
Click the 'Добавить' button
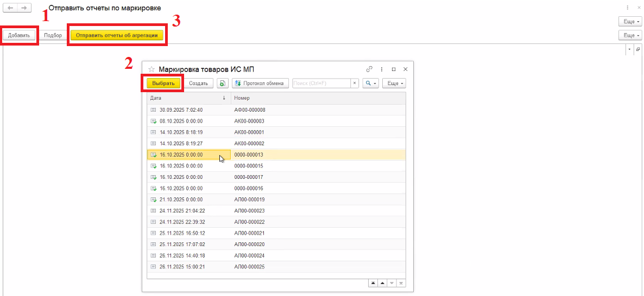[x=19, y=35]
